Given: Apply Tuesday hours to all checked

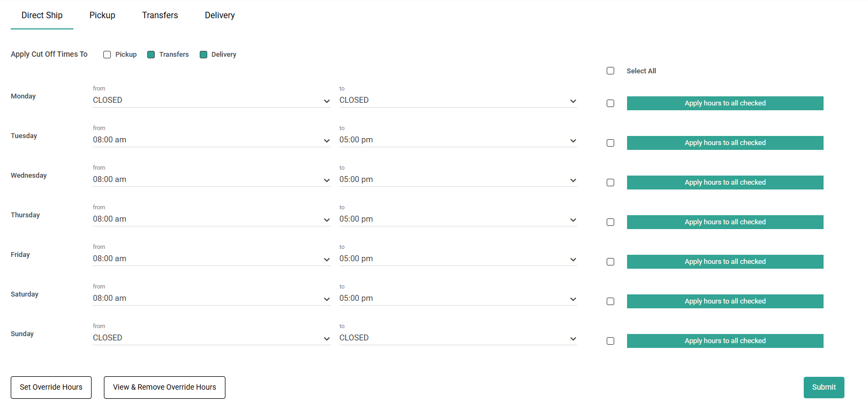Looking at the screenshot, I should click(725, 143).
